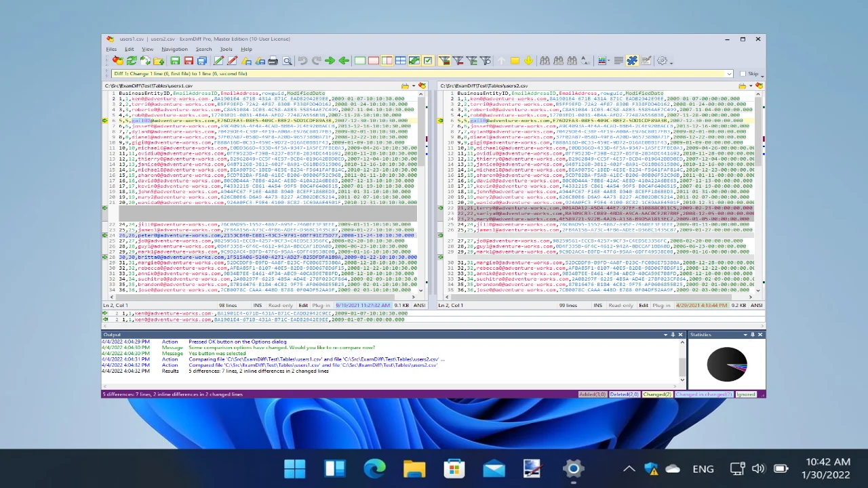This screenshot has width=868, height=488.
Task: Open Print preview magnifier icon
Action: click(x=287, y=61)
